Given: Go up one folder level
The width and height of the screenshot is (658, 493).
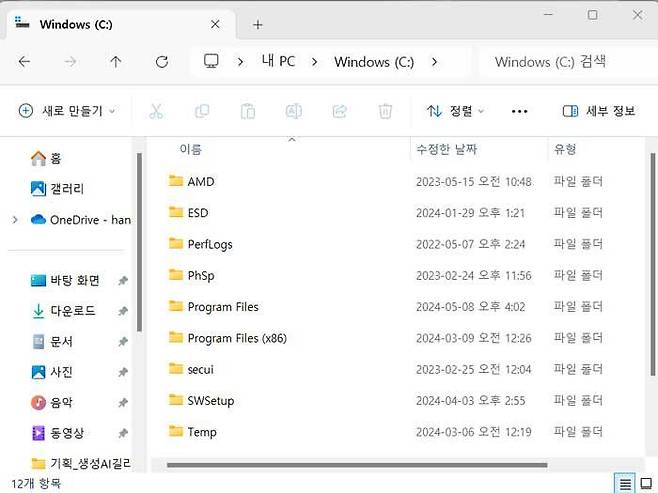Looking at the screenshot, I should 115,62.
